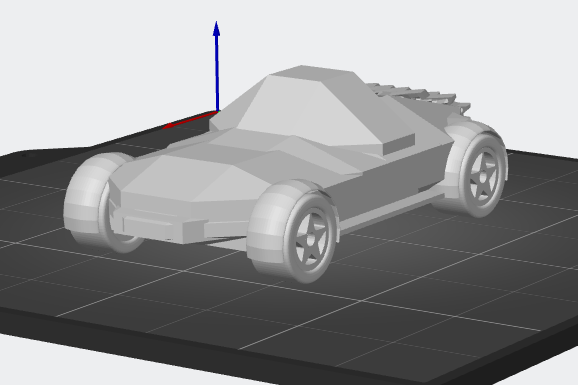Screen dimensions: 578x385
Task: Click the red X axis arrow
Action: point(191,120)
